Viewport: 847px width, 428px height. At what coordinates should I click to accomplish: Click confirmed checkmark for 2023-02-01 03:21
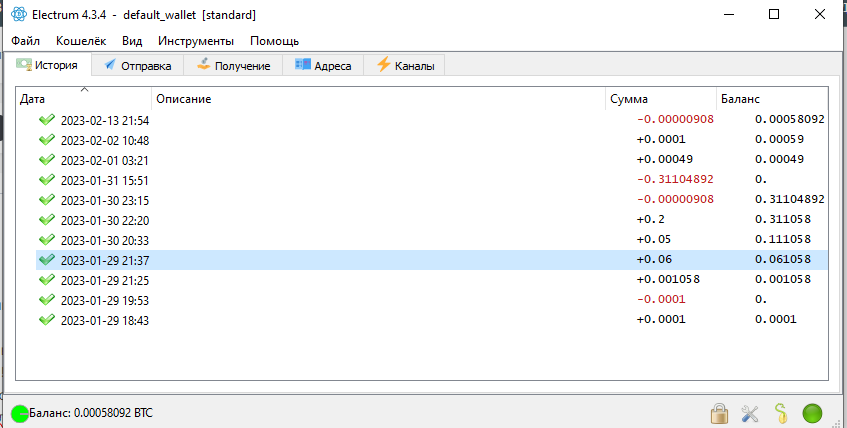pyautogui.click(x=47, y=159)
